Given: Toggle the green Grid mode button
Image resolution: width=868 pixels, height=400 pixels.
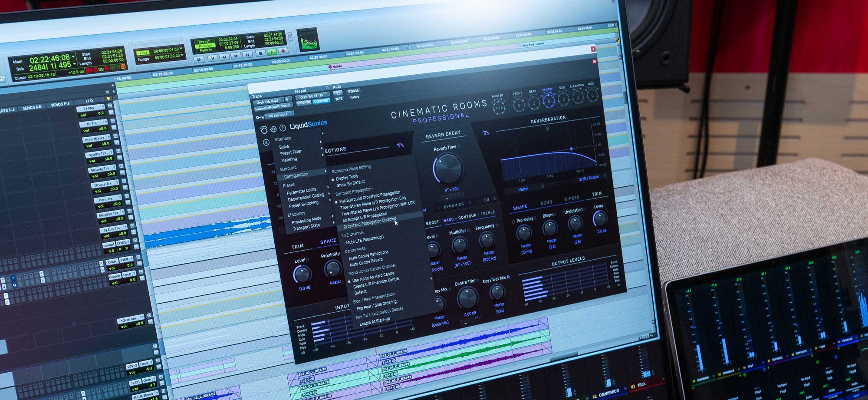Looking at the screenshot, I should pyautogui.click(x=143, y=53).
